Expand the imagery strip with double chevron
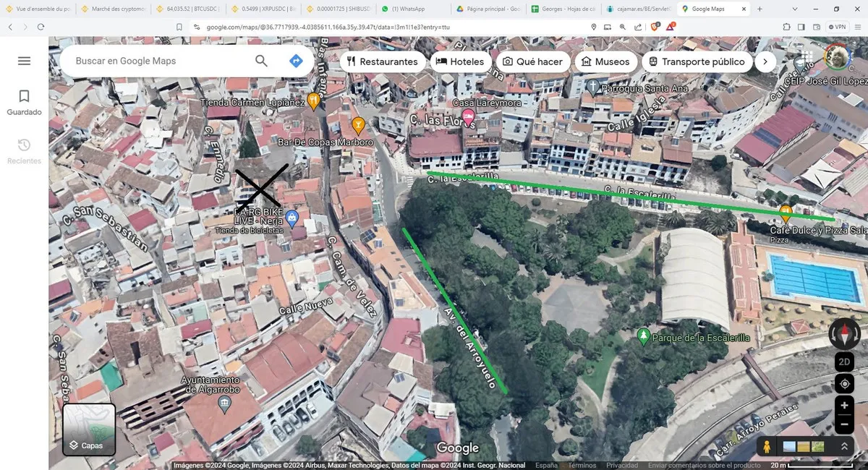Viewport: 868px width, 470px height. tap(843, 447)
